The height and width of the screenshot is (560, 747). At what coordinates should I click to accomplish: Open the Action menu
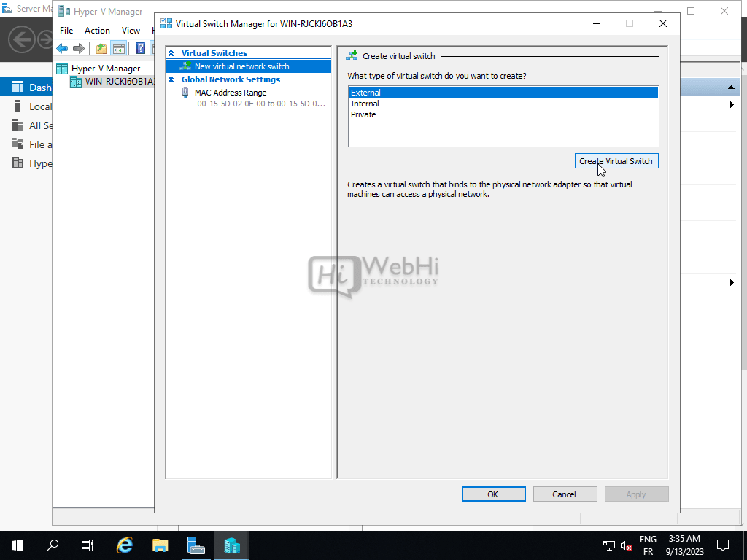tap(97, 31)
